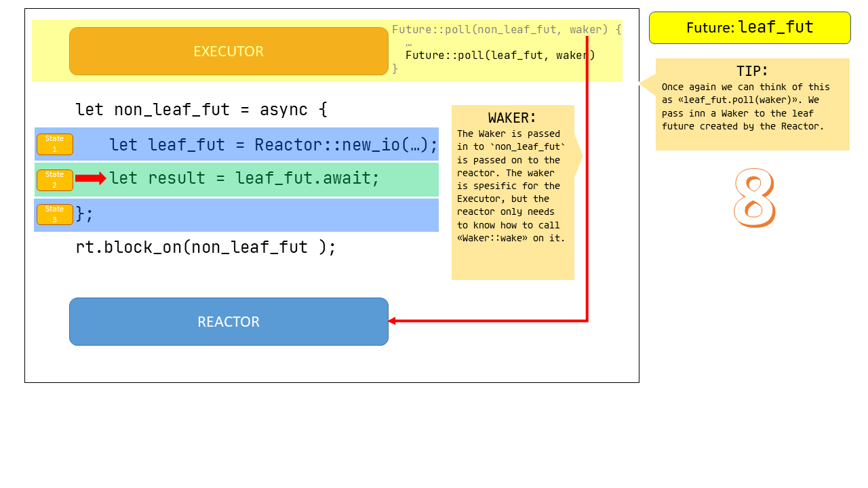Click the red arrowhead pointing at REACTOR
Screen dimensions: 868x488
click(x=392, y=321)
